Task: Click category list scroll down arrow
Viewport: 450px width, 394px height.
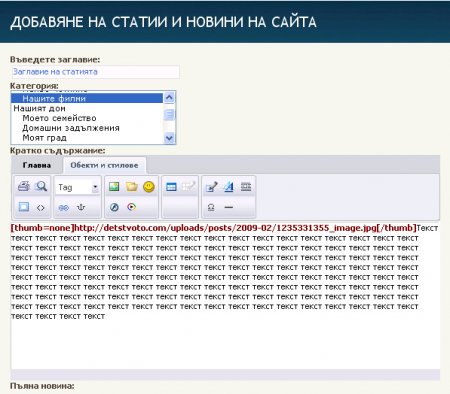Action: (x=169, y=138)
